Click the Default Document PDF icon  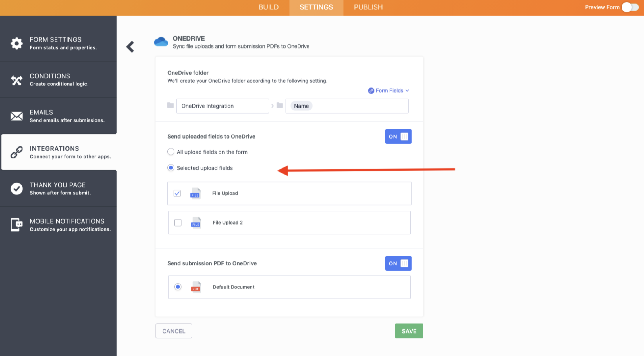coord(196,287)
